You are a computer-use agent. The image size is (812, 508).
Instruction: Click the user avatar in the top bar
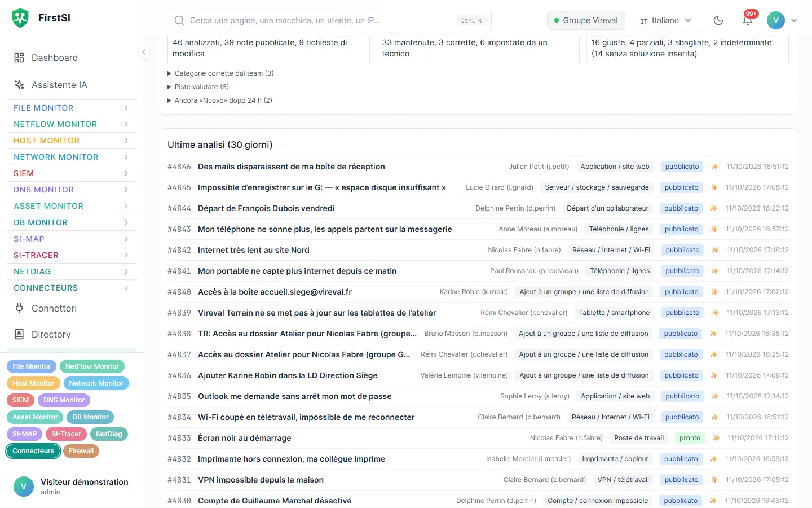coord(776,20)
